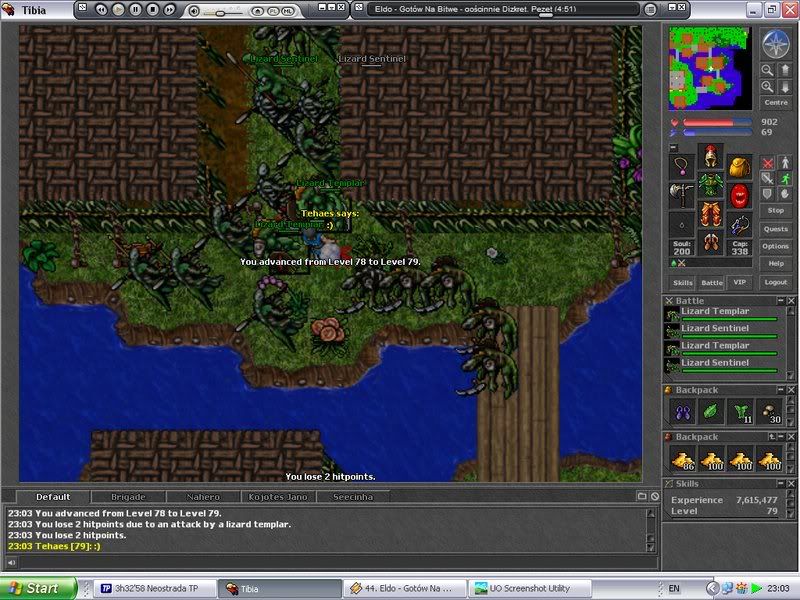800x600 pixels.
Task: Switch to Kojotes Jano chat tab
Action: tap(278, 496)
